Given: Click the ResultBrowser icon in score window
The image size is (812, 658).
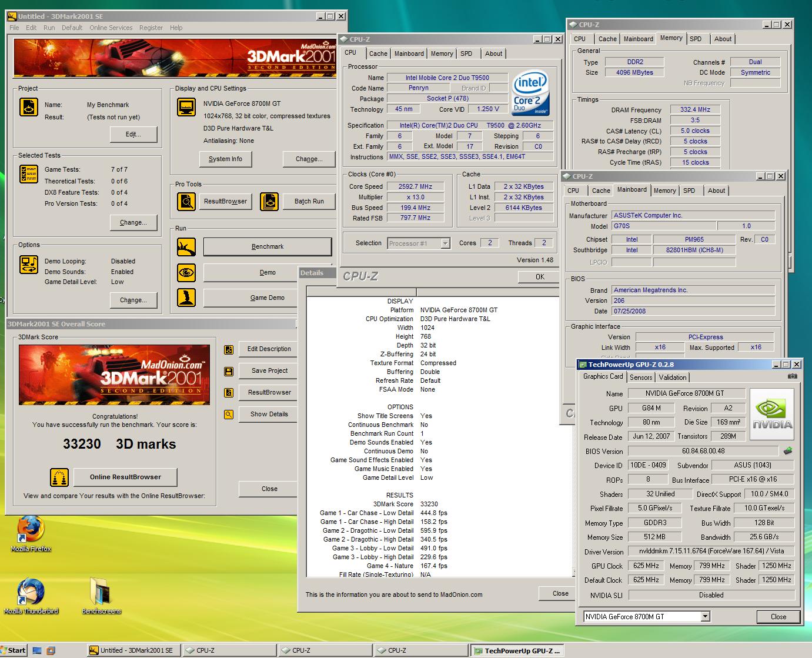Looking at the screenshot, I should [x=229, y=393].
